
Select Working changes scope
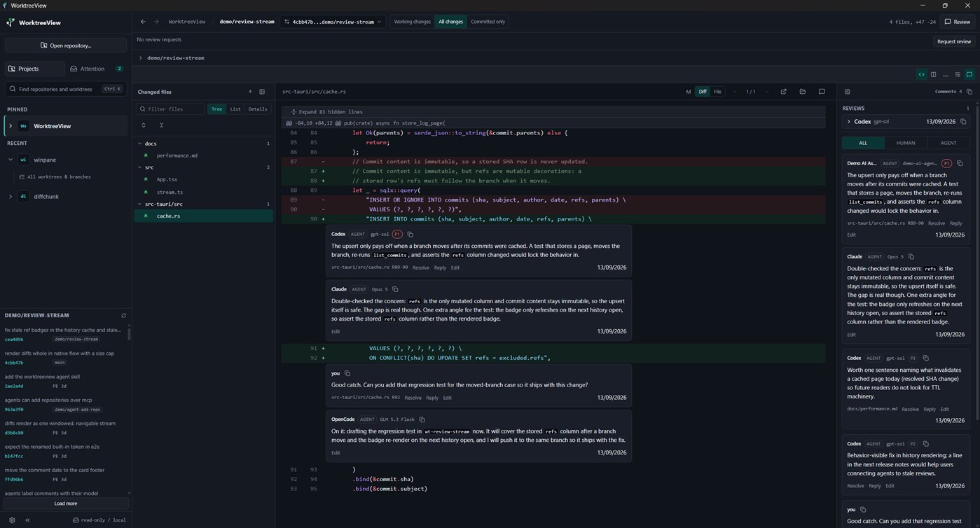pos(412,22)
